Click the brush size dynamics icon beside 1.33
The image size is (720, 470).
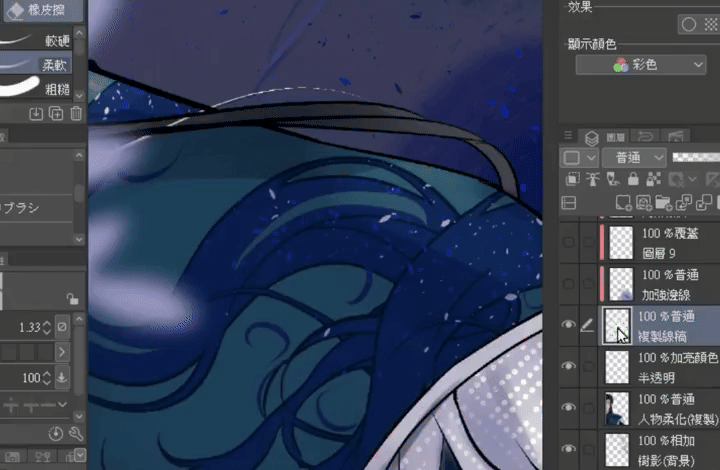click(62, 327)
